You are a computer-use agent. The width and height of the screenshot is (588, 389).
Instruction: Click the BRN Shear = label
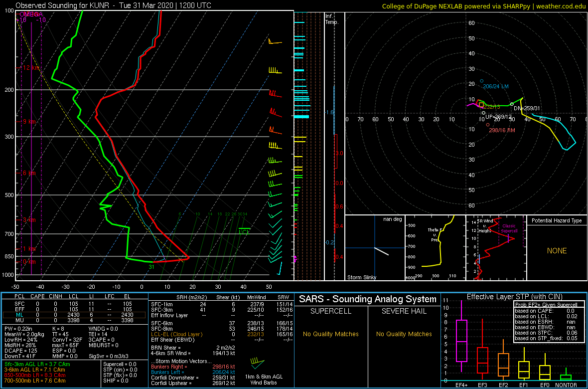point(167,348)
